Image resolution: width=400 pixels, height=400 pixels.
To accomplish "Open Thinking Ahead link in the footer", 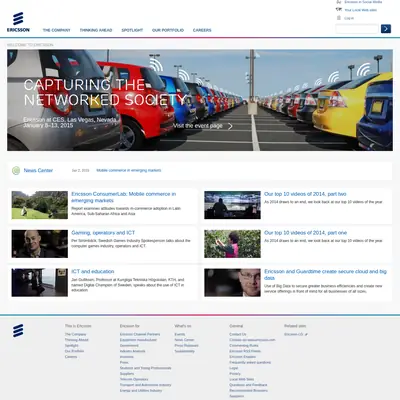I will tap(77, 340).
